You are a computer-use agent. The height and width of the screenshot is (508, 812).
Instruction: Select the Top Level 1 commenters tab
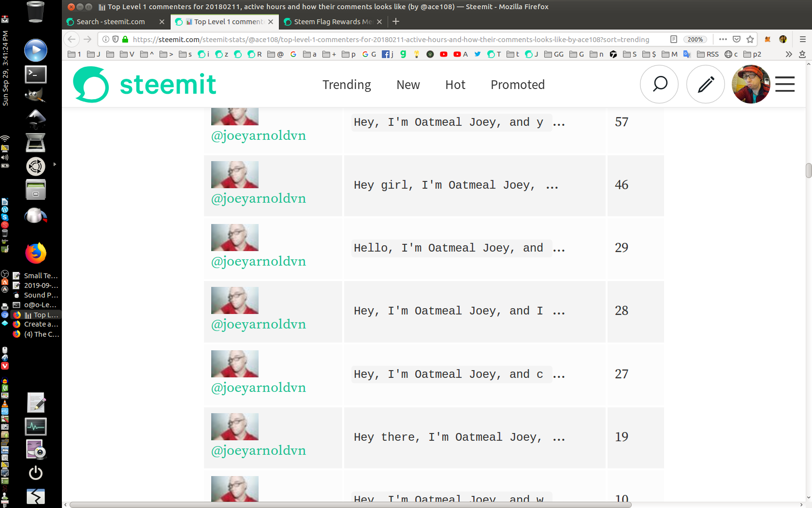(224, 22)
